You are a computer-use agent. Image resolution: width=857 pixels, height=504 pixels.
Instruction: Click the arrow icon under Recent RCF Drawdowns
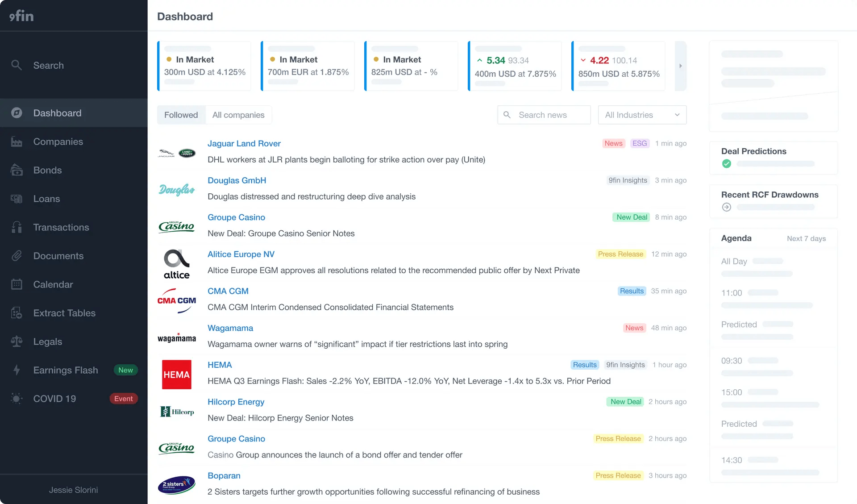[x=727, y=207]
